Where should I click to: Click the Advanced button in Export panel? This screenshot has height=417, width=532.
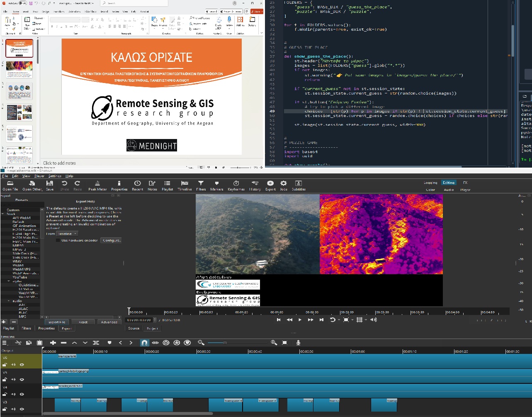tap(109, 322)
